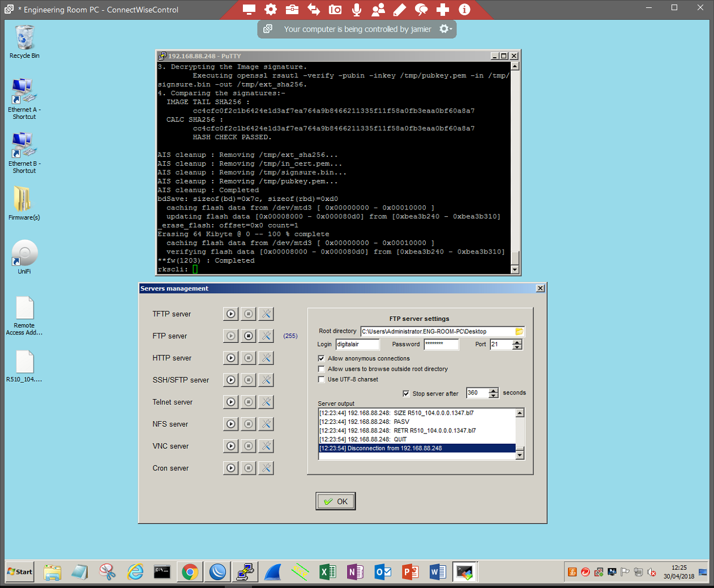714x588 pixels.
Task: Open HTTP server settings wrench icon
Action: point(266,358)
